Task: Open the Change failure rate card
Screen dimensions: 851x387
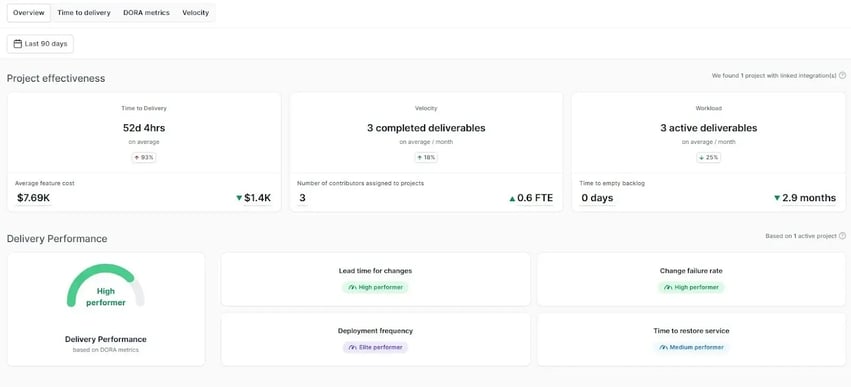Action: coord(691,279)
